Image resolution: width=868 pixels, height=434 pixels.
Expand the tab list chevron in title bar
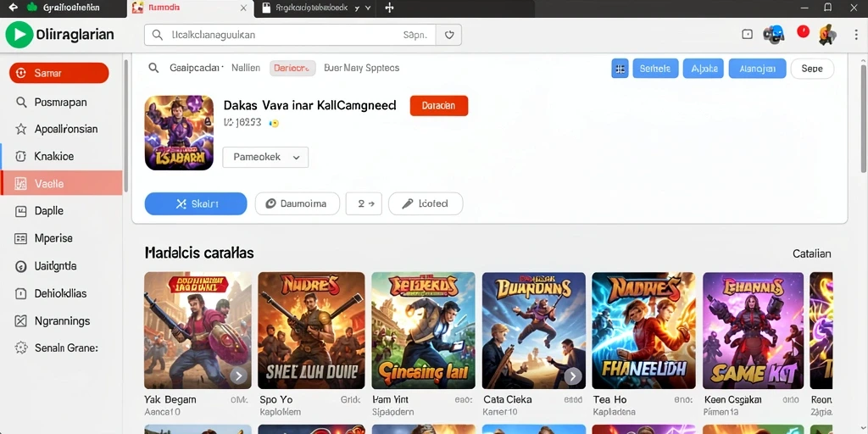pos(368,8)
